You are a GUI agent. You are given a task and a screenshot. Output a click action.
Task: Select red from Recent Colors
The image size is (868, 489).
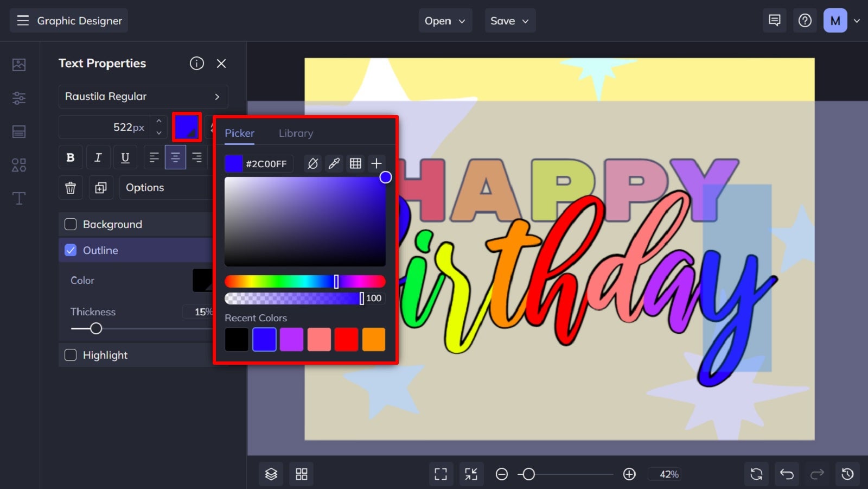tap(346, 339)
